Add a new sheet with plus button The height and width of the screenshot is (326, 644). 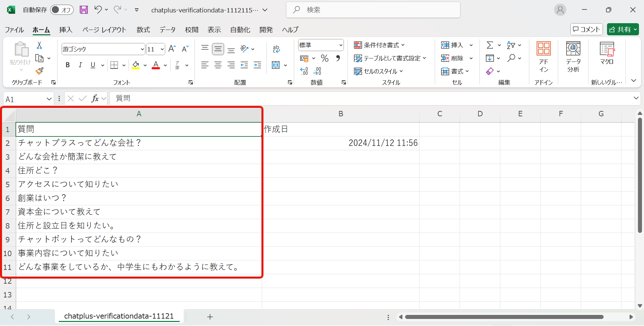[210, 317]
